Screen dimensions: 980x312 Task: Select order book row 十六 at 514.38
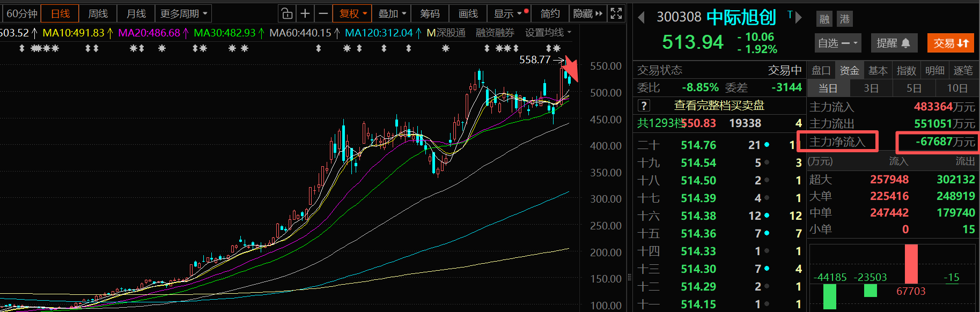pyautogui.click(x=719, y=216)
